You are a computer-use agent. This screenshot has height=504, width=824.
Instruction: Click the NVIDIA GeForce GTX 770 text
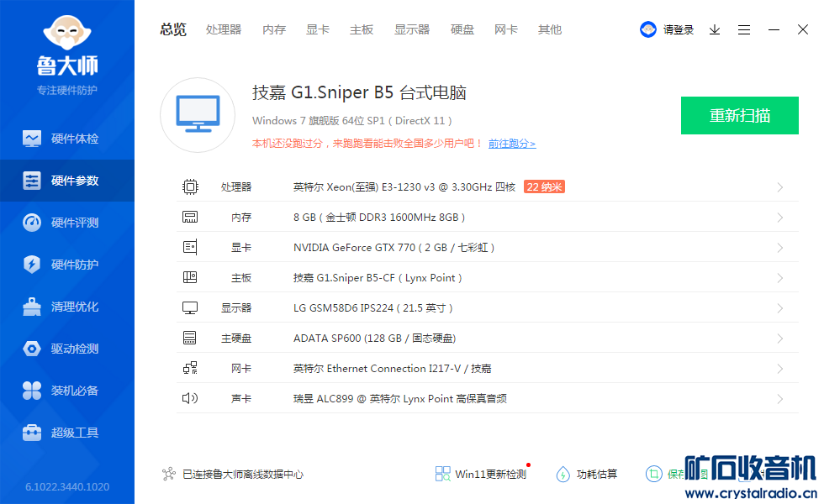[394, 247]
